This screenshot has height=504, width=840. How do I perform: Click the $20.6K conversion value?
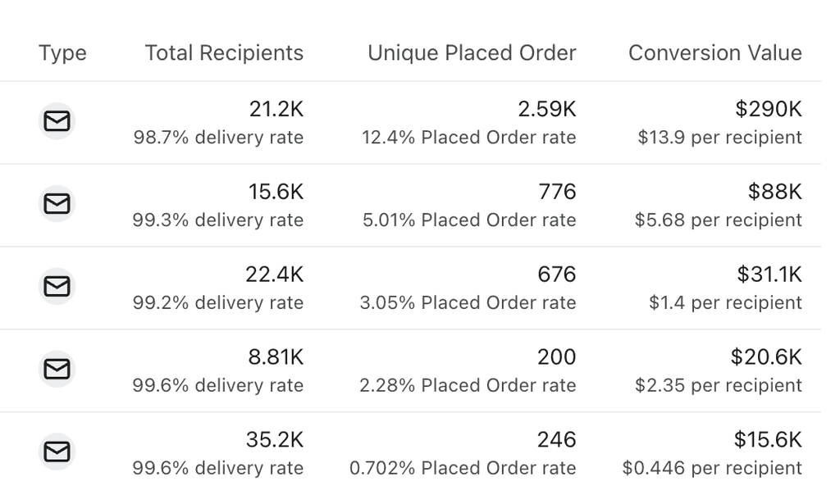766,356
